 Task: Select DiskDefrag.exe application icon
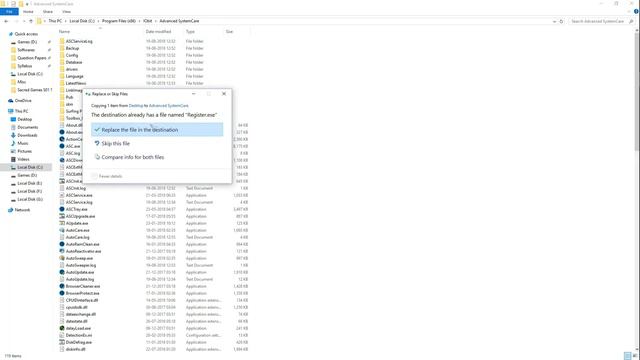62,342
